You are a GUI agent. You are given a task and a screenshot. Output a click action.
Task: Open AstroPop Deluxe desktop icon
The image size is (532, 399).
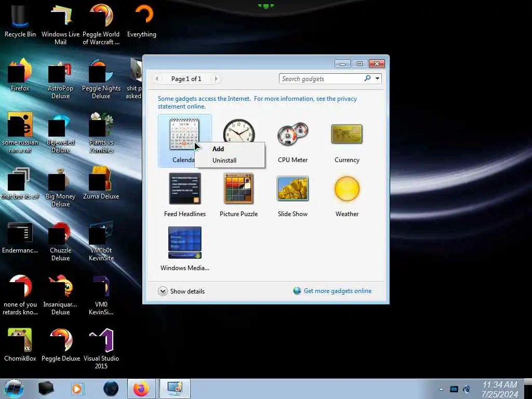coord(60,79)
